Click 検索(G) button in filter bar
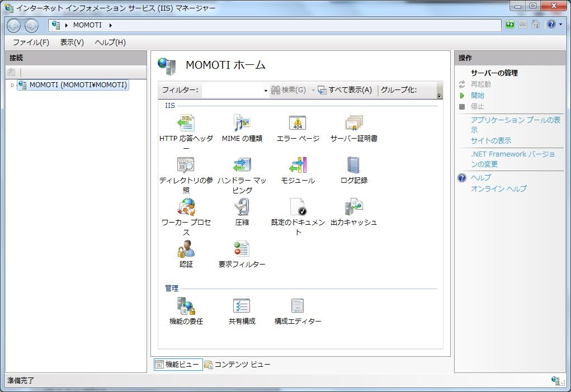This screenshot has width=571, height=392. [x=289, y=90]
